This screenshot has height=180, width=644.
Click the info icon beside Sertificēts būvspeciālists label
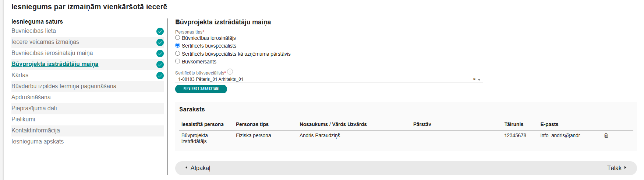pos(230,72)
